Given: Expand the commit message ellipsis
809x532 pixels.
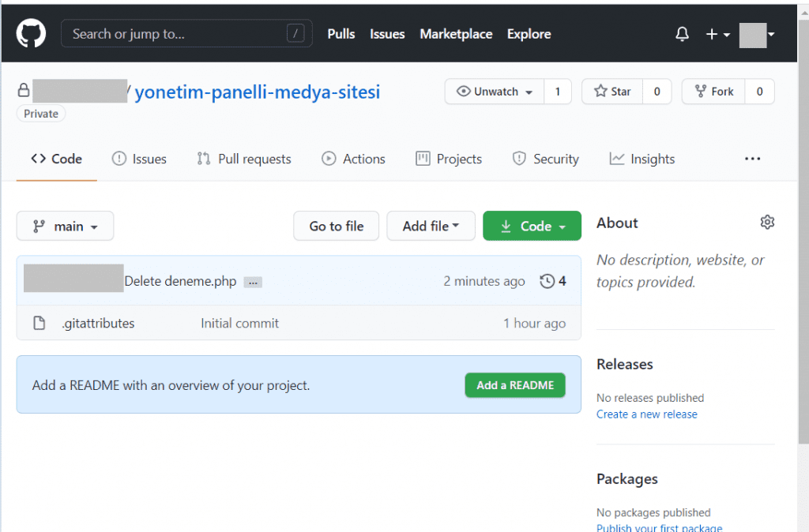Looking at the screenshot, I should coord(252,281).
